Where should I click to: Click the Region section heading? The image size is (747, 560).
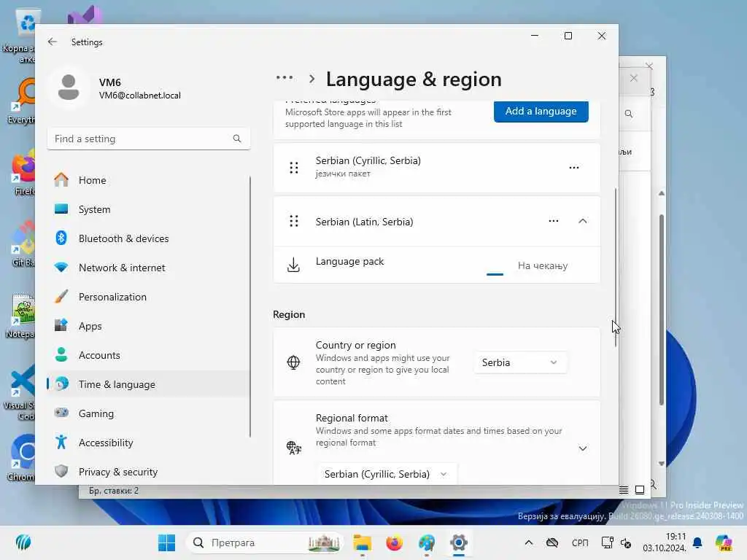pos(289,314)
